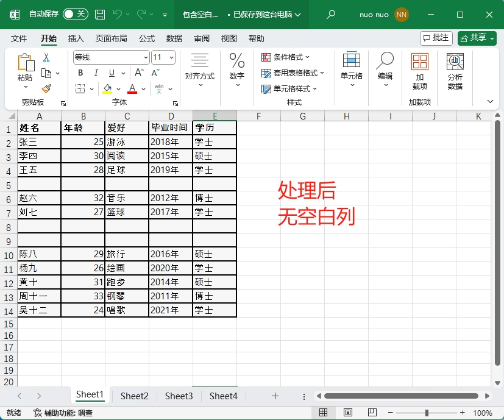Click the Add-ins (加载项) icon
The image size is (504, 420).
419,71
